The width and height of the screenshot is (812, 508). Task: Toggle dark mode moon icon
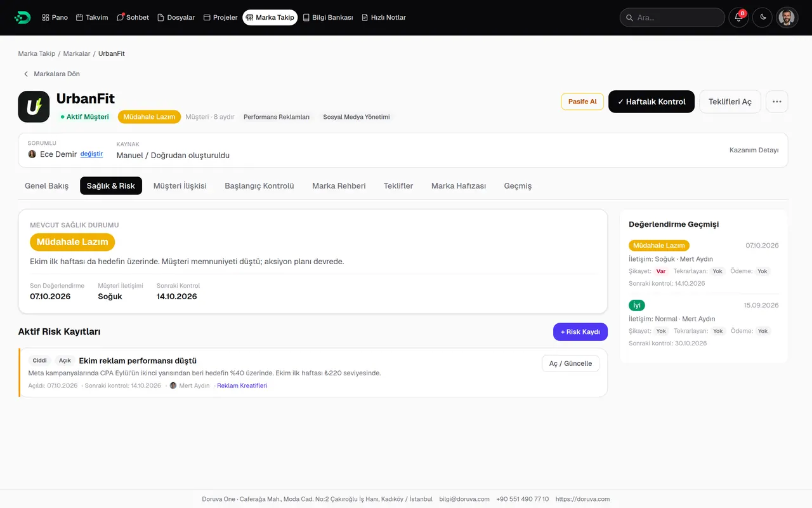pos(763,18)
